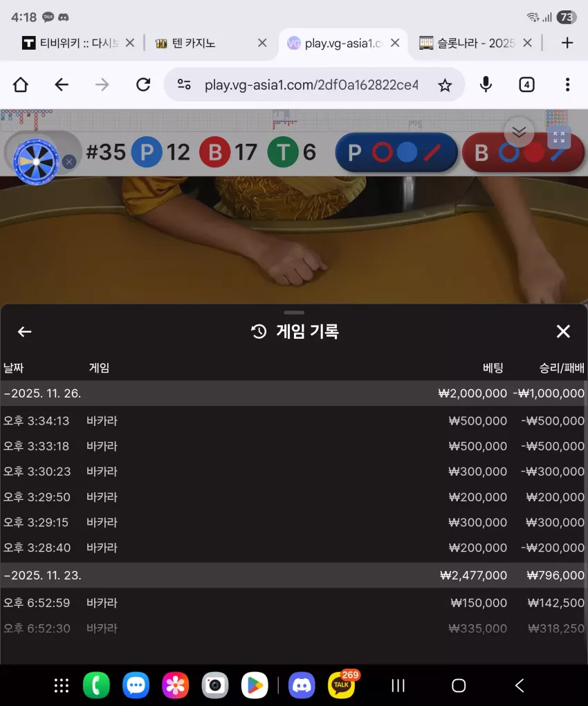Open the 오후 3:29:50 바카라 record
The width and height of the screenshot is (588, 706).
click(293, 496)
